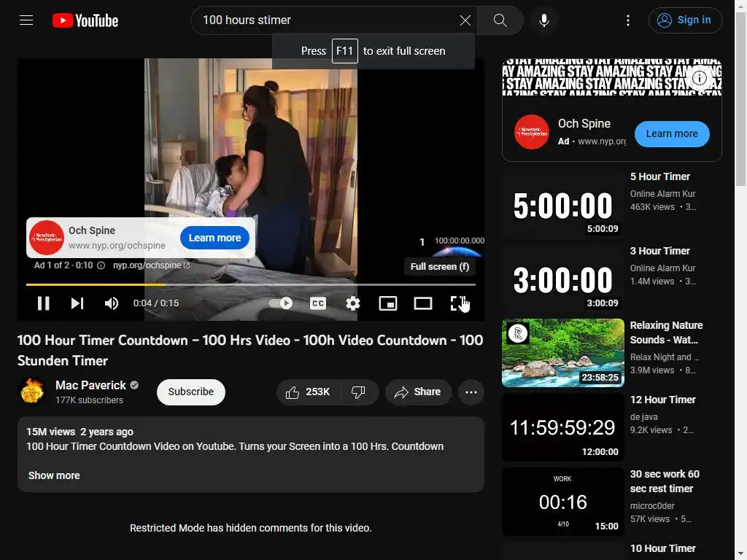Open the 00:16 WORK thumbnail
This screenshot has width=747, height=560.
tap(563, 502)
